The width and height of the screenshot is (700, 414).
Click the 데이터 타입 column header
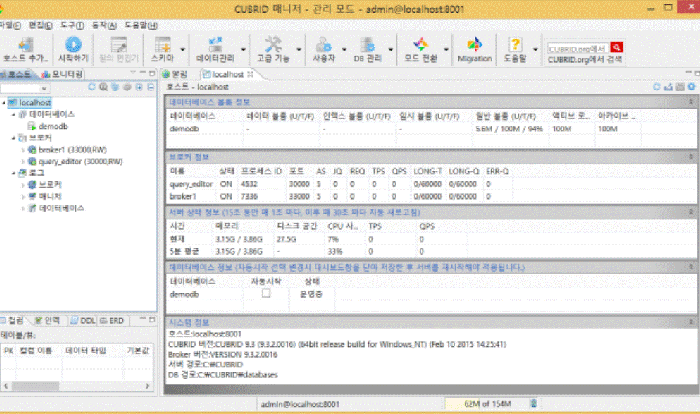coord(86,351)
